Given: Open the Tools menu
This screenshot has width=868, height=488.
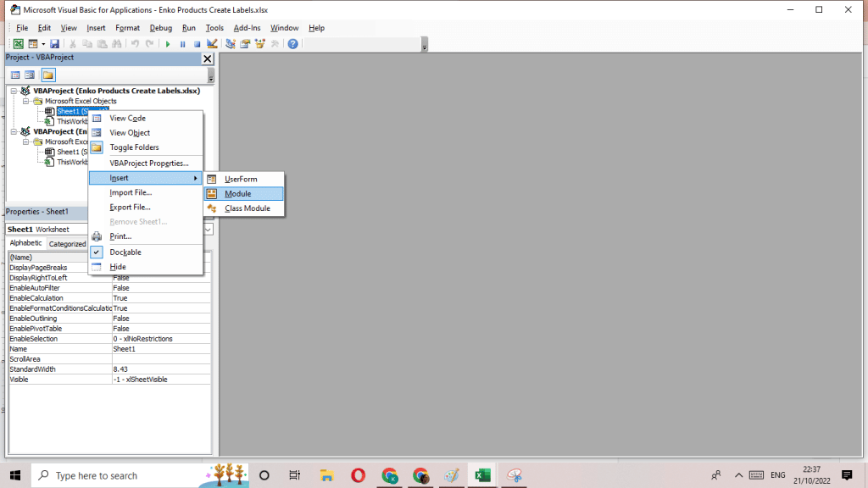Looking at the screenshot, I should point(214,28).
